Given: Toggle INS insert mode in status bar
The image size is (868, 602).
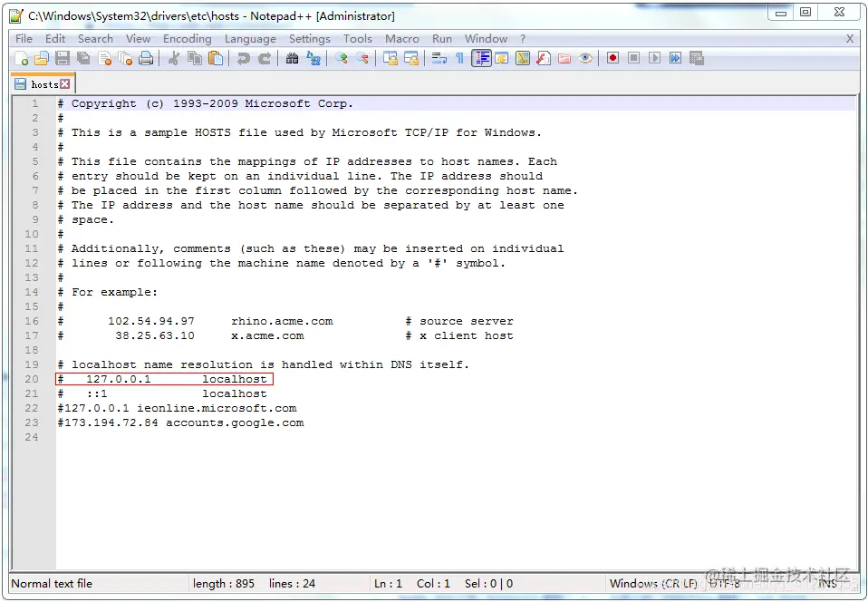Looking at the screenshot, I should (x=827, y=583).
